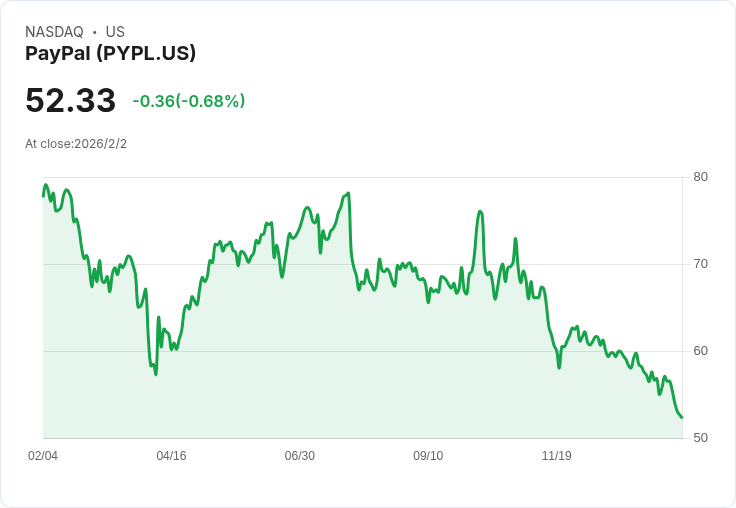Click the dot separator between NASDAQ and US
Screen dimensions: 736x508
tap(94, 32)
